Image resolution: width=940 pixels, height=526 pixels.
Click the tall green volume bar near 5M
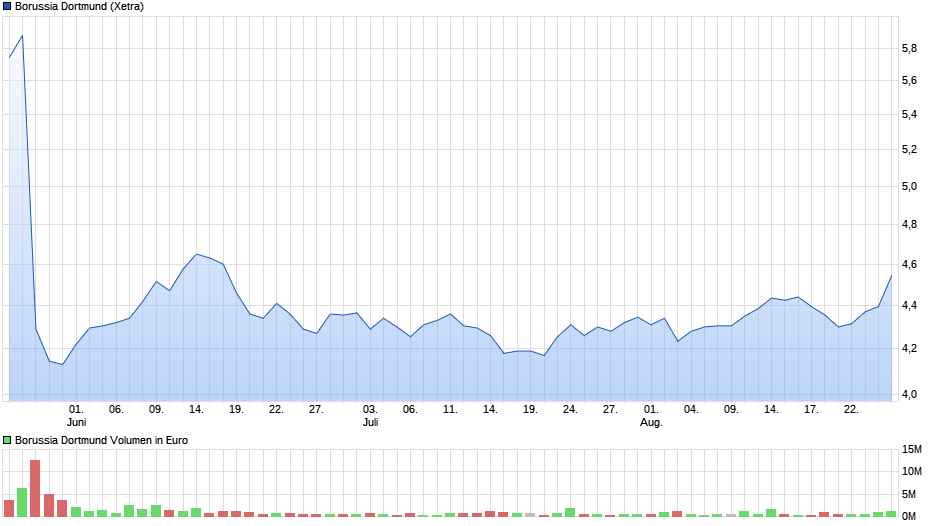point(22,503)
